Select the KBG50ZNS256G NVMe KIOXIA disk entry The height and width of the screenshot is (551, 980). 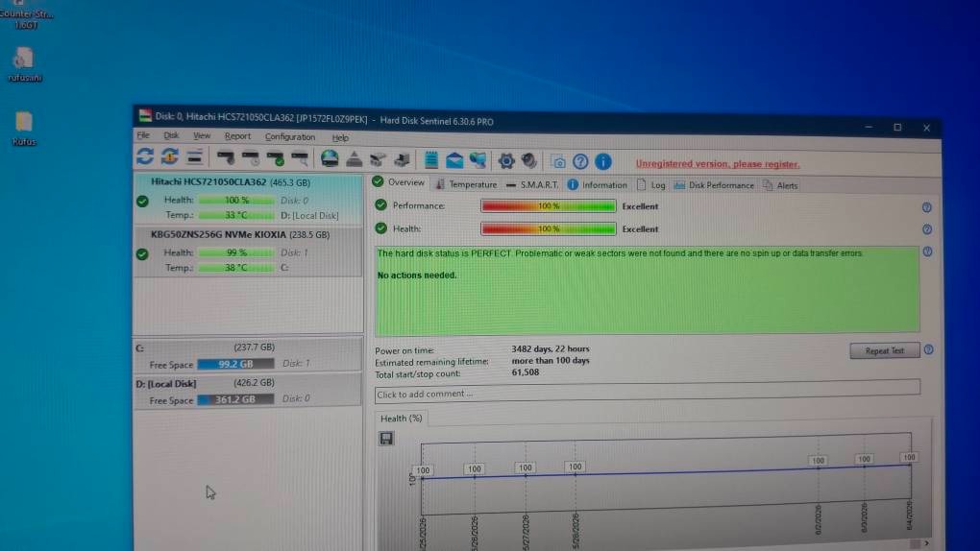(248, 252)
